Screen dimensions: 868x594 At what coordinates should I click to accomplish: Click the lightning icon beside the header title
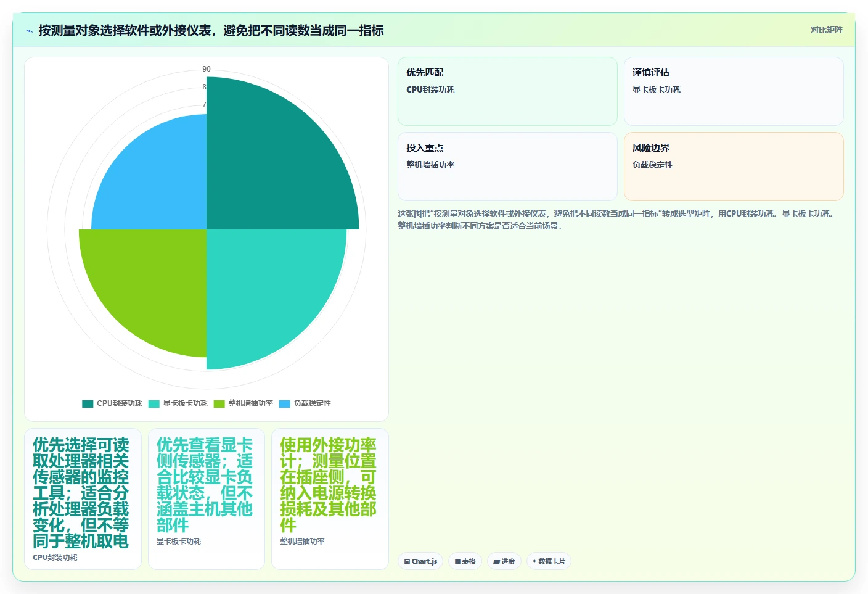pos(29,31)
